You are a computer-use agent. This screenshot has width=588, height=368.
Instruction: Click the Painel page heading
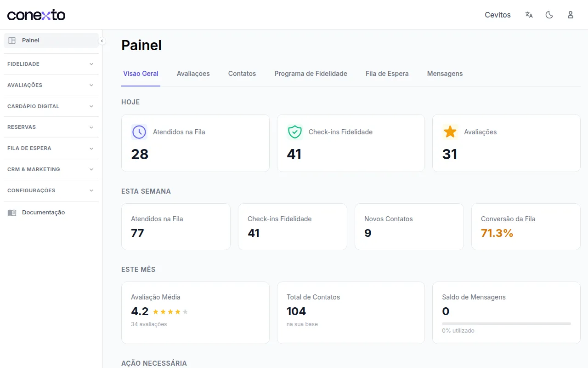(141, 45)
